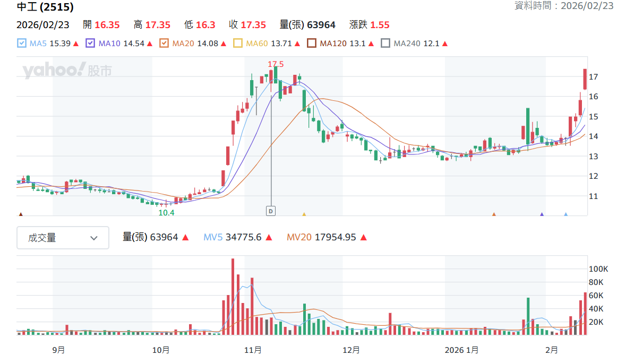Click the light blue triangle event marker

click(x=566, y=214)
